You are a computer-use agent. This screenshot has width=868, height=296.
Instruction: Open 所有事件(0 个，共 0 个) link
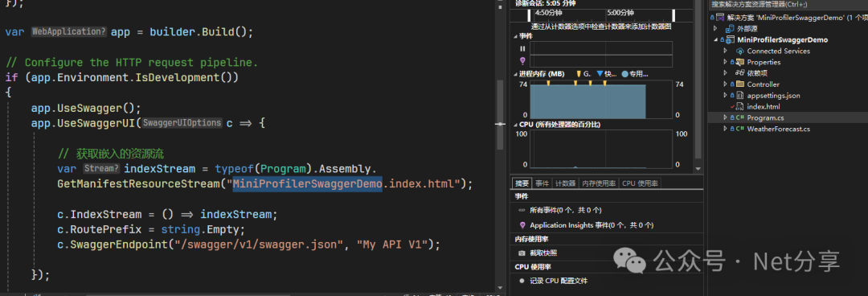tap(566, 211)
